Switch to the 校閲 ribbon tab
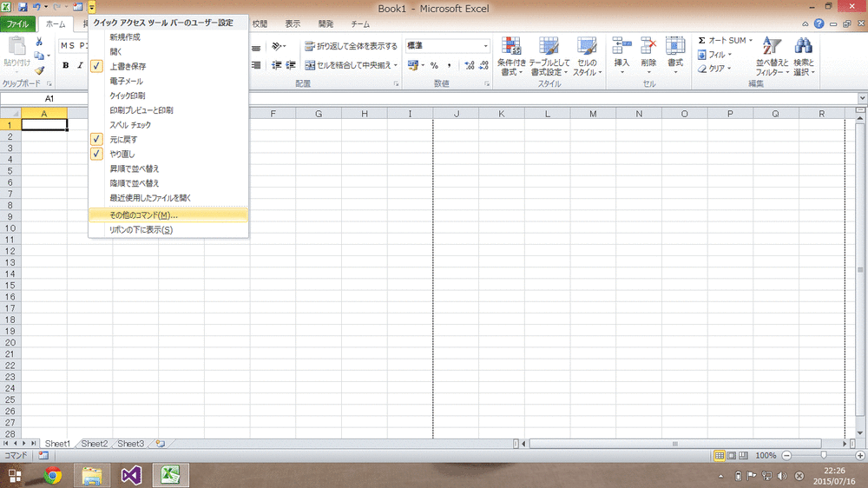The width and height of the screenshot is (868, 488). click(x=260, y=23)
